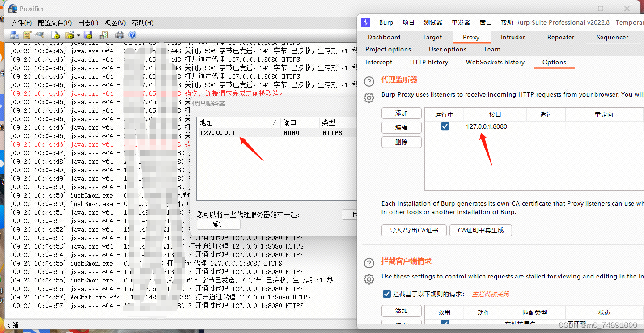The image size is (644, 333).
Task: Open the 帮助(H) menu in Proxifier
Action: pyautogui.click(x=143, y=23)
